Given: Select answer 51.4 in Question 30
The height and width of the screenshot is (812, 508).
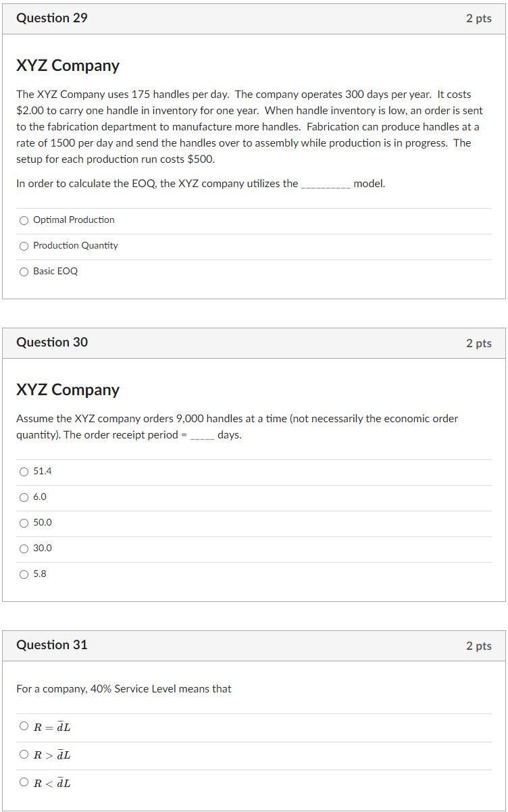Looking at the screenshot, I should pos(24,471).
